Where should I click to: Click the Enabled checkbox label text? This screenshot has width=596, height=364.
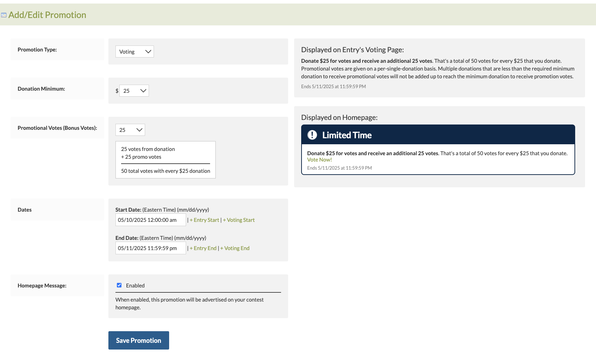(135, 286)
